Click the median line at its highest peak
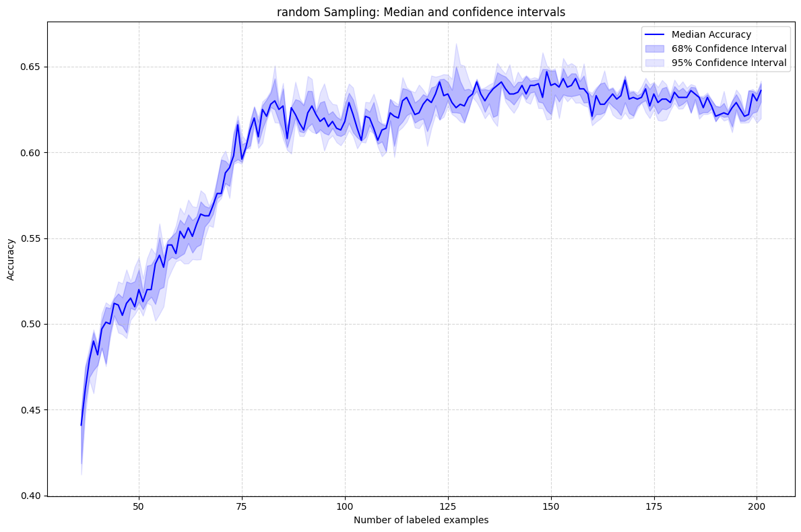 click(x=545, y=70)
